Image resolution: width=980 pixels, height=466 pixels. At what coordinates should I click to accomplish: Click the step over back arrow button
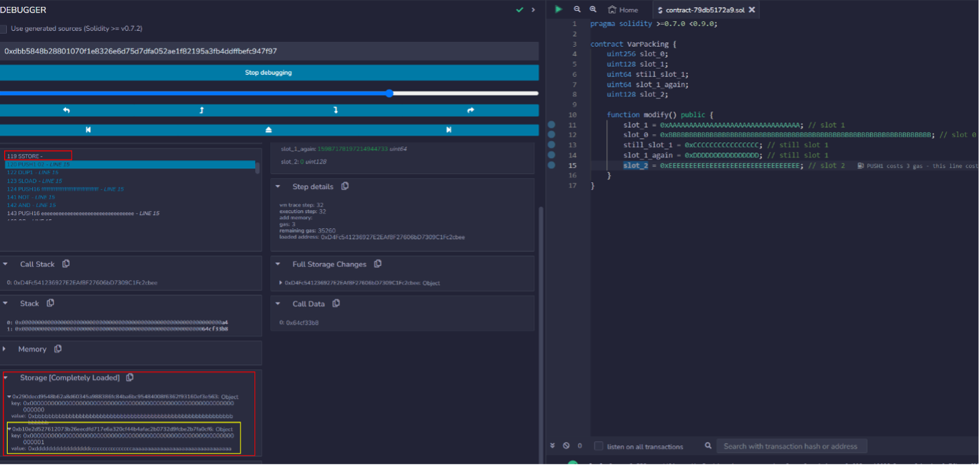click(67, 110)
